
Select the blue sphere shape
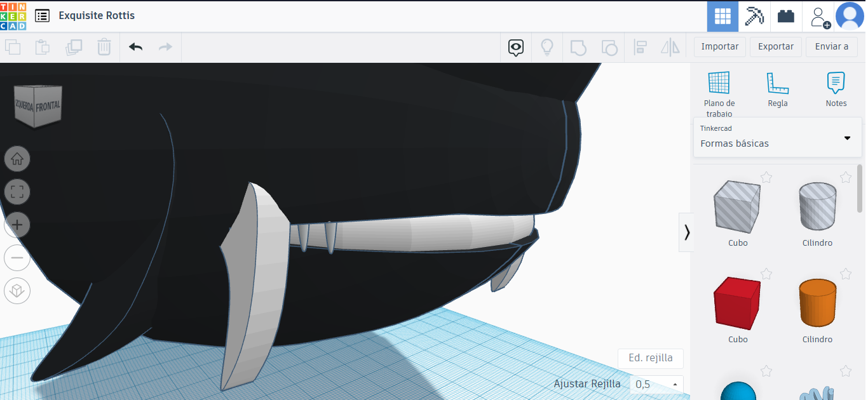(x=738, y=391)
